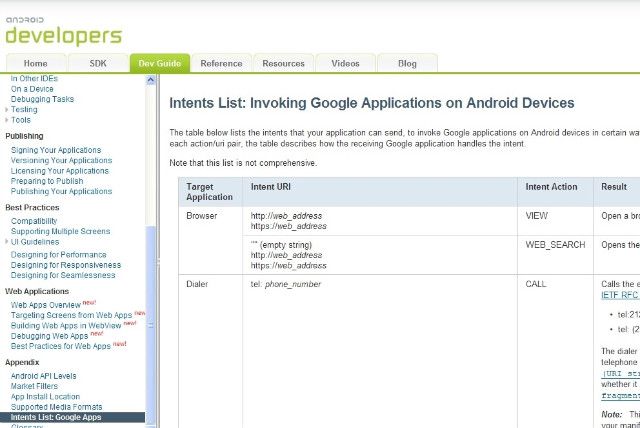Image resolution: width=640 pixels, height=428 pixels.
Task: Open the Resources tab
Action: pyautogui.click(x=284, y=63)
